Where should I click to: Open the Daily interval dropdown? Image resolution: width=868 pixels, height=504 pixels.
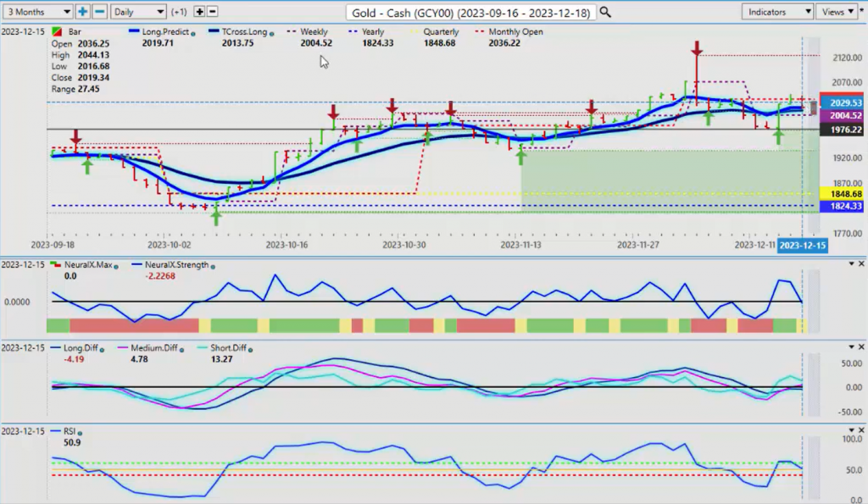pyautogui.click(x=138, y=12)
